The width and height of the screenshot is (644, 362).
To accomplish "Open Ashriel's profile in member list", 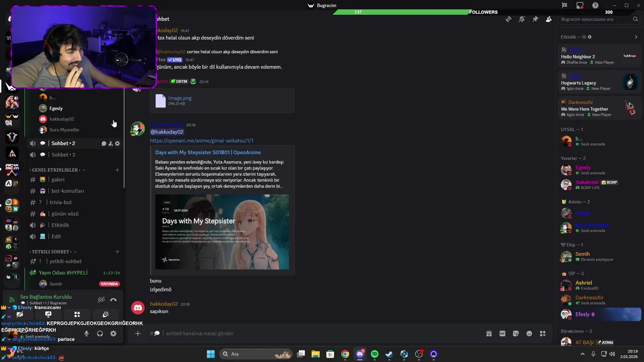I will click(x=600, y=285).
